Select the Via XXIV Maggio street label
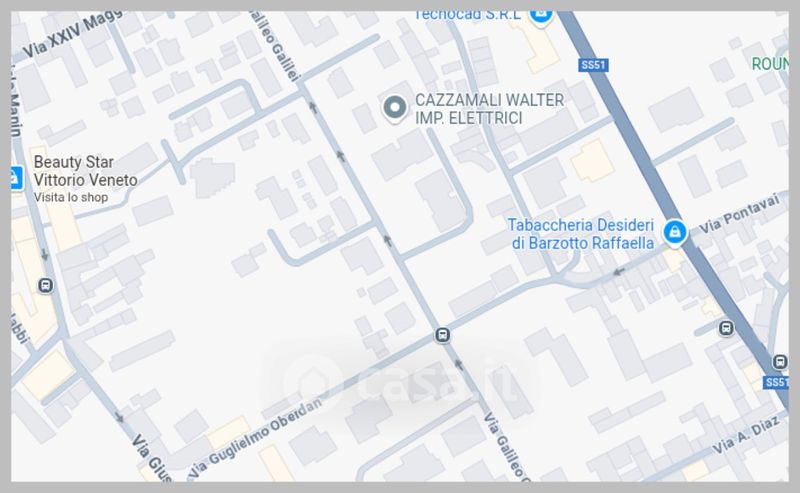Viewport: 800px width, 493px height. 71,34
